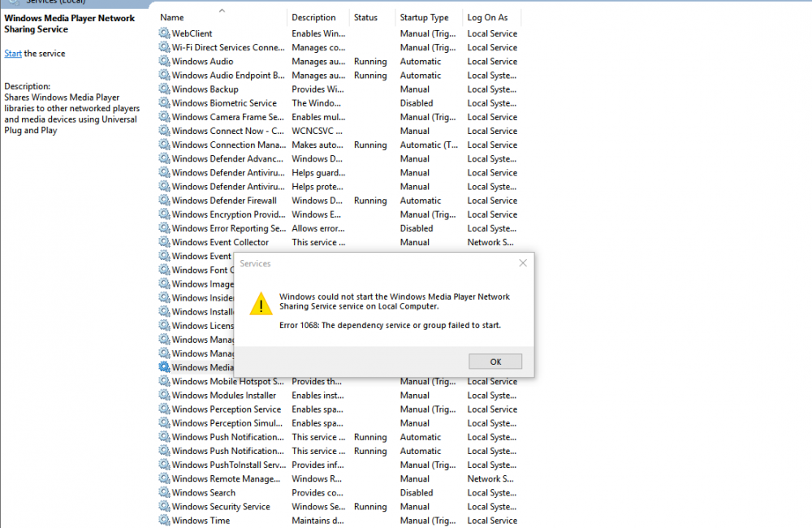Select the Windows Modules Installer name

tap(224, 396)
